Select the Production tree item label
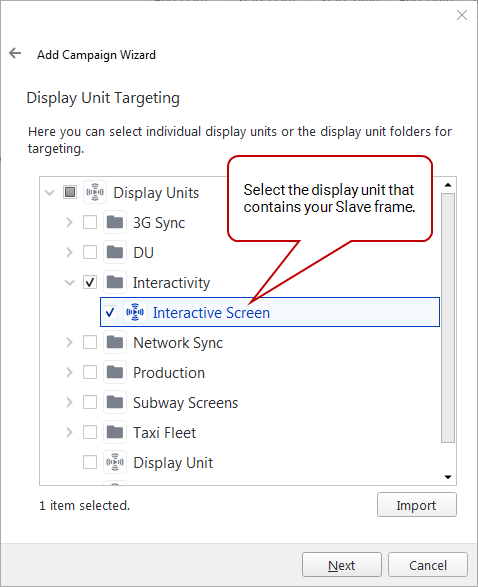 point(169,373)
